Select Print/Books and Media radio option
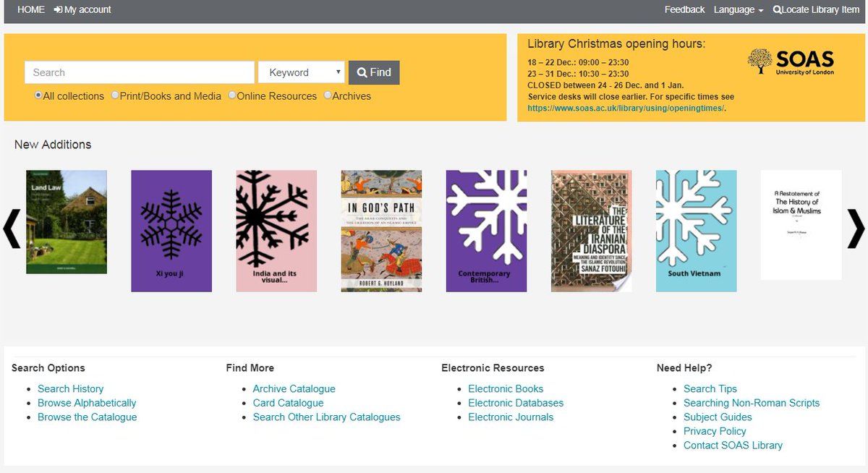868x473 pixels. [115, 95]
